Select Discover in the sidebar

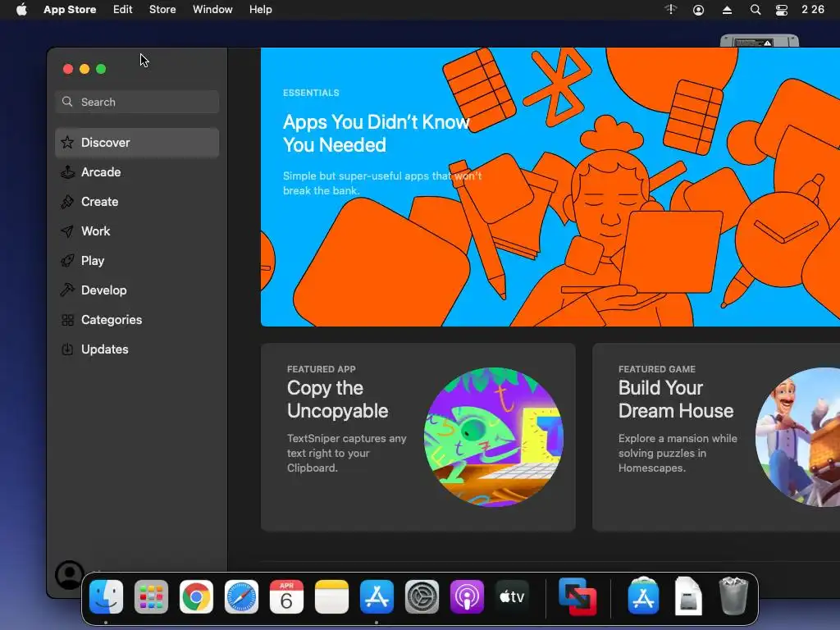click(137, 143)
